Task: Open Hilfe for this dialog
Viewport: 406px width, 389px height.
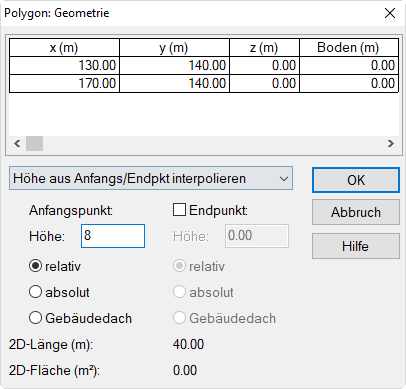Action: point(356,246)
